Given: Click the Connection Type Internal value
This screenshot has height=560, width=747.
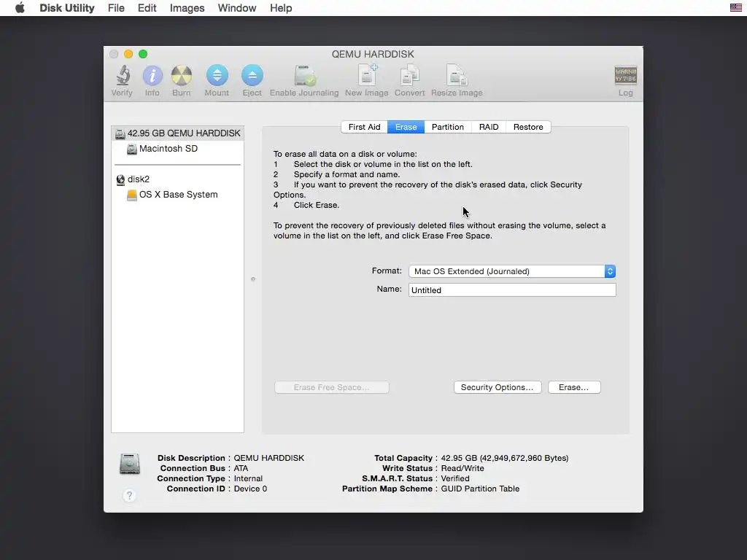Looking at the screenshot, I should 248,478.
